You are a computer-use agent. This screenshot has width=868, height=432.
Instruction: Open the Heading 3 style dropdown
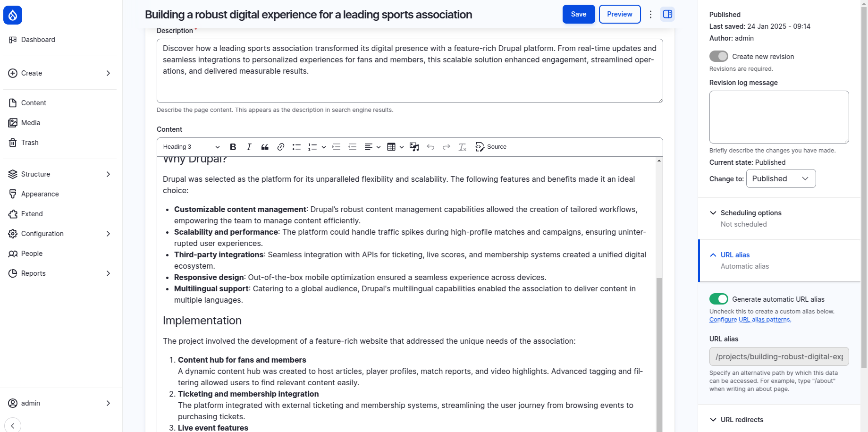[191, 147]
